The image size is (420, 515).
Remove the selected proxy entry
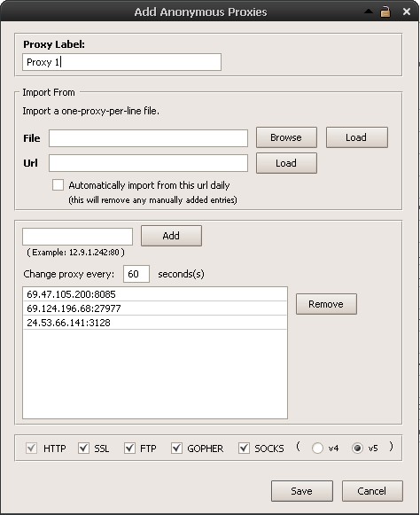coord(326,304)
